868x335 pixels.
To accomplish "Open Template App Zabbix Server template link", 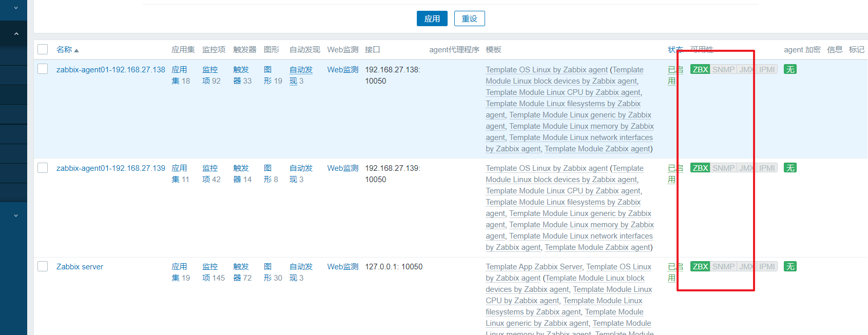I will tap(534, 266).
